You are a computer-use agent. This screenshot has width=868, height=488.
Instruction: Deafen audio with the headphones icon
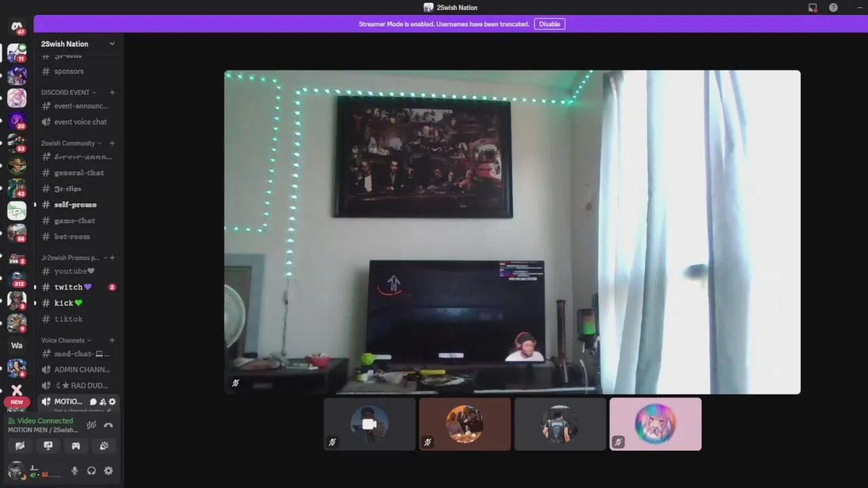coord(92,471)
